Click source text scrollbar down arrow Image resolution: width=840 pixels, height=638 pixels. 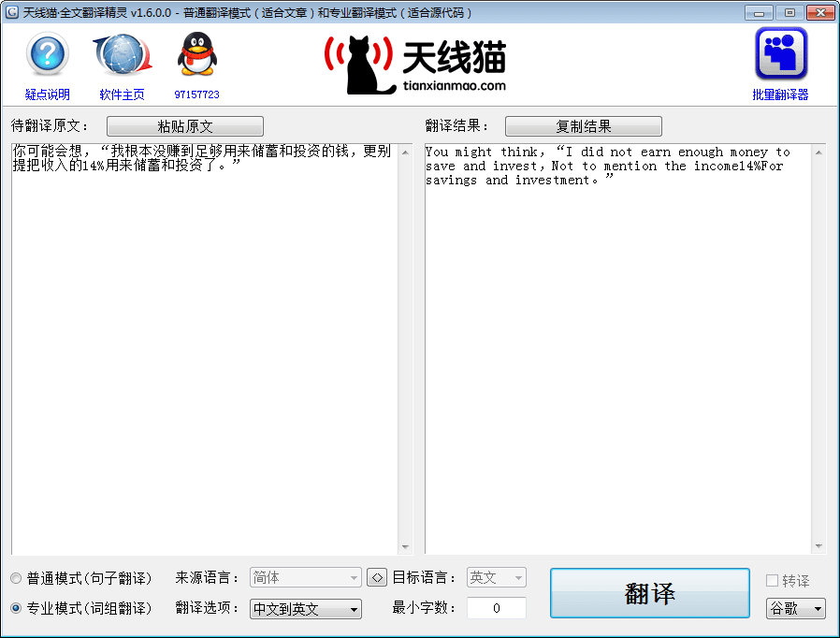406,546
